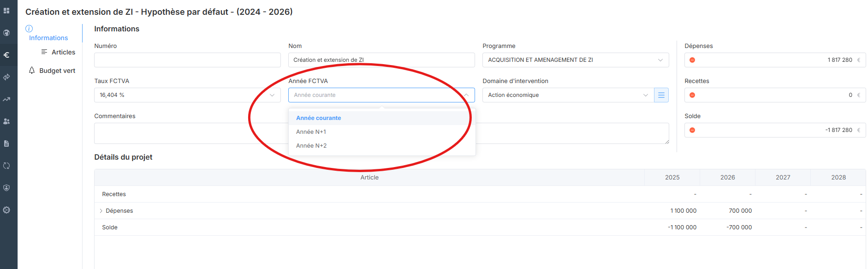Open the users group icon in sidebar

[6, 121]
